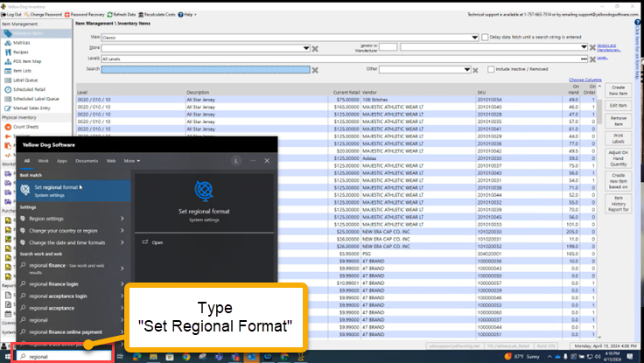Clear the Search field with X icon
This screenshot has height=363, width=644.
315,70
